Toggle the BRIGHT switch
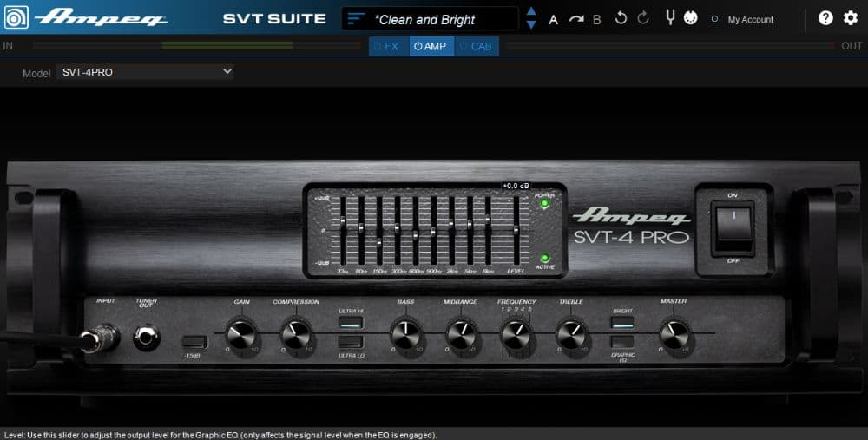Image resolution: width=868 pixels, height=440 pixels. tap(622, 322)
